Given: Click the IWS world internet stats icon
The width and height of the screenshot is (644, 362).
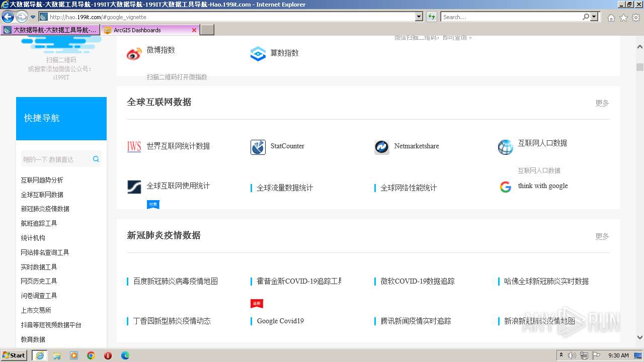Looking at the screenshot, I should pos(134,147).
